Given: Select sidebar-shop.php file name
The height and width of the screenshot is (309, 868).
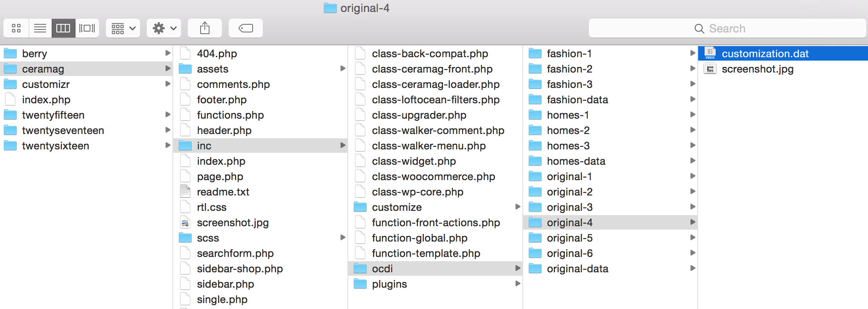Looking at the screenshot, I should (x=240, y=268).
